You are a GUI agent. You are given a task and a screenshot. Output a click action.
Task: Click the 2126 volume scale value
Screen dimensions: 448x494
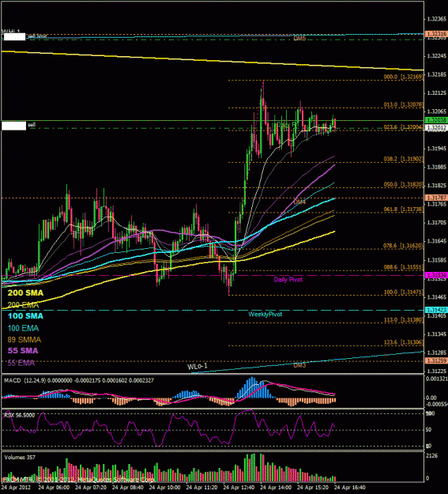tap(432, 456)
